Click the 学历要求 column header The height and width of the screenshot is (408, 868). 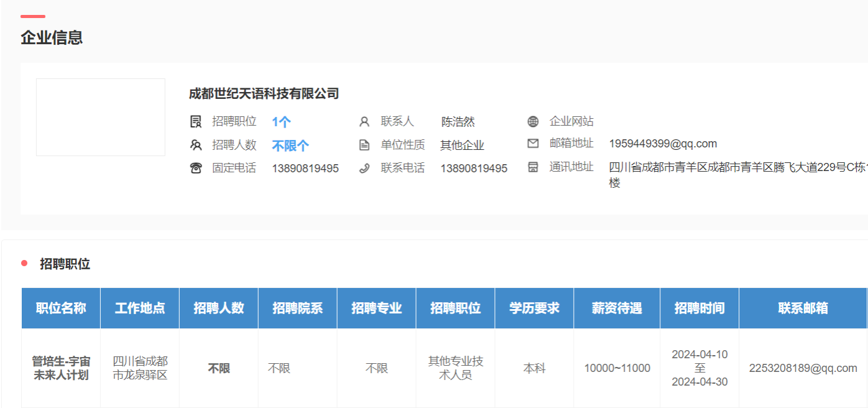pos(534,308)
